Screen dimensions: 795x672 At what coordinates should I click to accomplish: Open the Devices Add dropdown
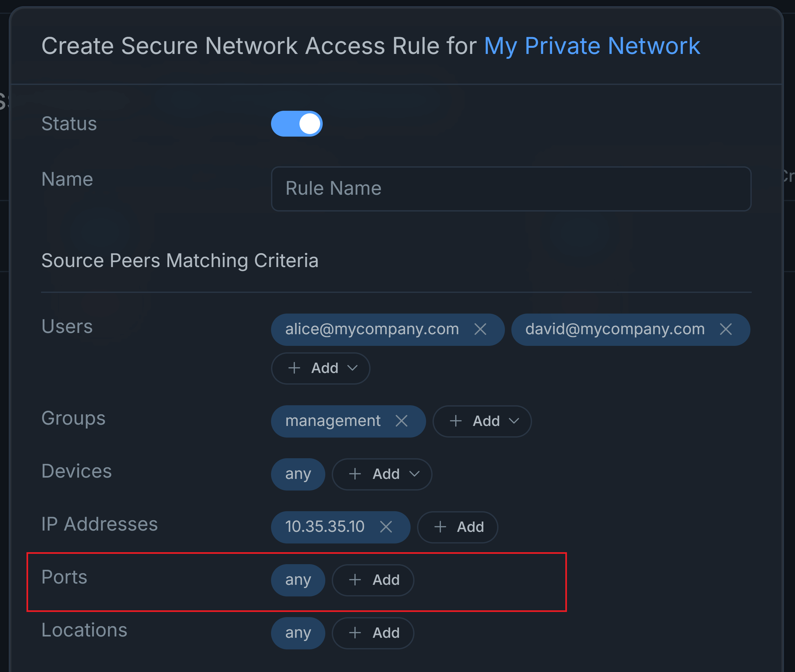[x=382, y=474]
